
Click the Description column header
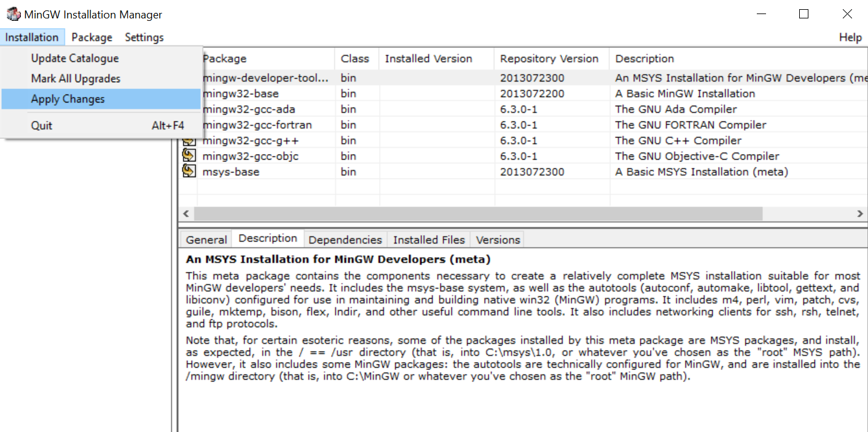pos(738,59)
